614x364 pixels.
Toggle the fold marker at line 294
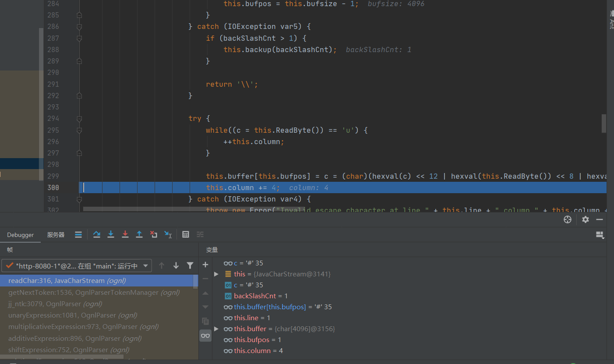point(79,119)
